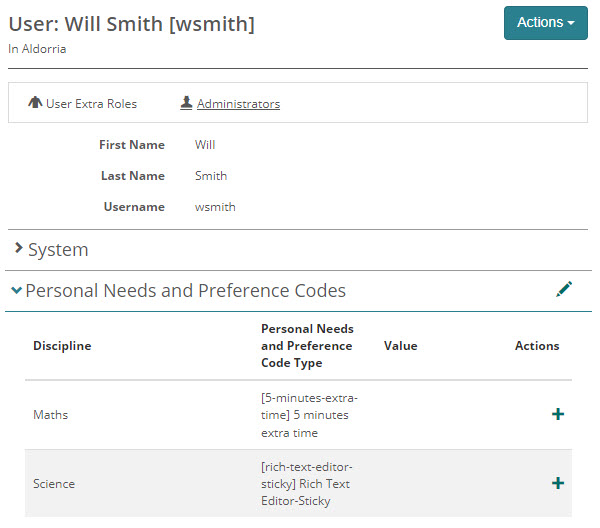Click the Value column header
Image resolution: width=600 pixels, height=528 pixels.
(x=401, y=346)
